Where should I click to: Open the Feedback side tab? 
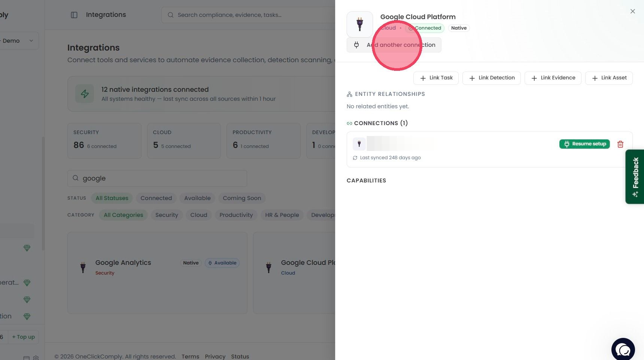635,177
